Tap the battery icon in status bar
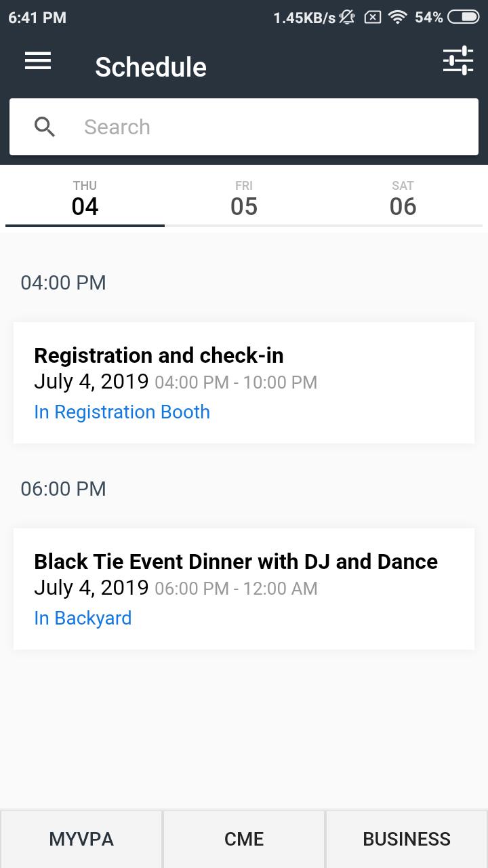Image resolution: width=488 pixels, height=868 pixels. pyautogui.click(x=464, y=17)
